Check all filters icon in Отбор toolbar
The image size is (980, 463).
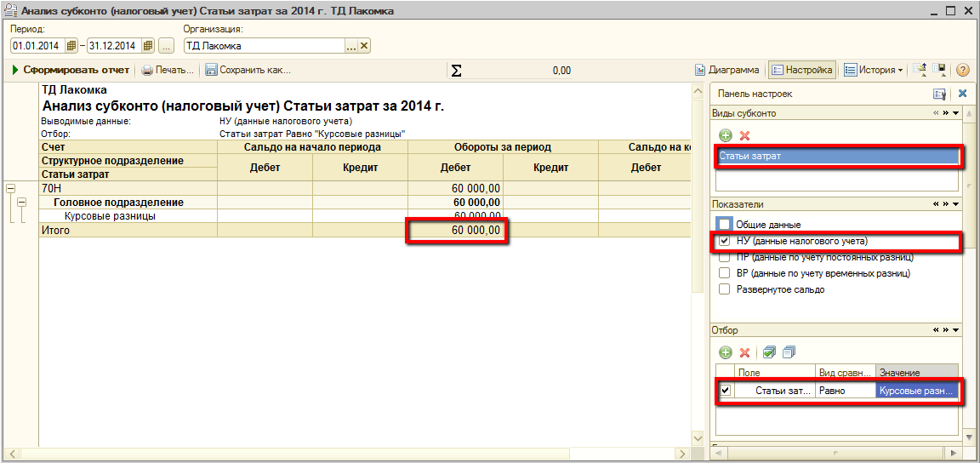click(769, 352)
